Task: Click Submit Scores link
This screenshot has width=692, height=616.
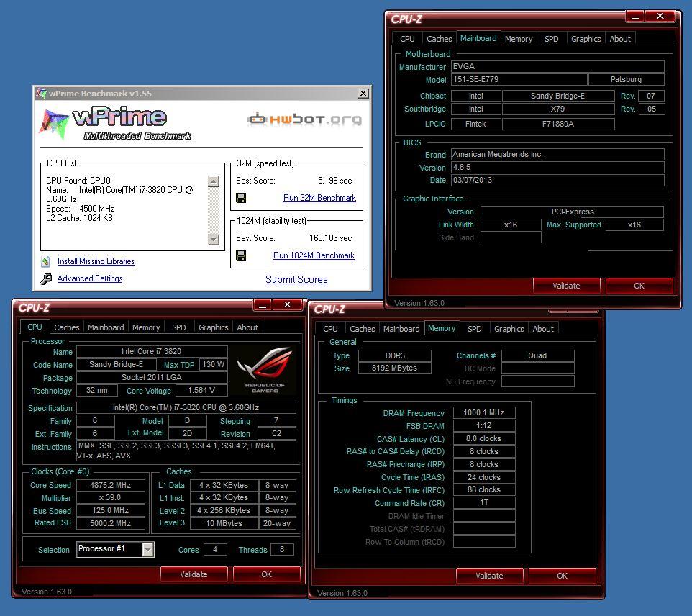Action: click(296, 279)
